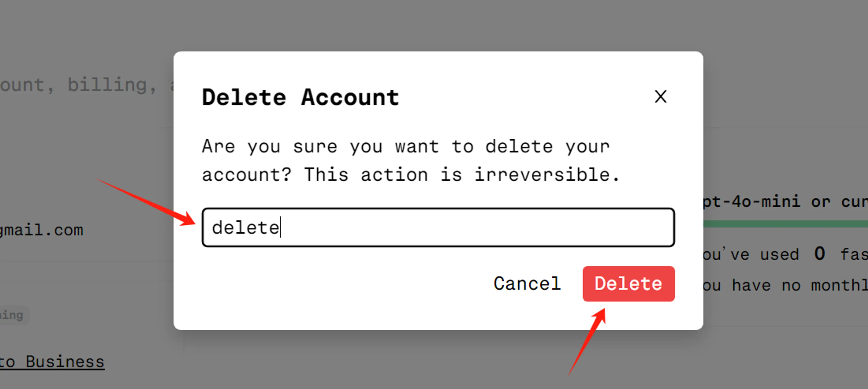The image size is (868, 389).
Task: Click the Delete Account dialog title
Action: 300,98
